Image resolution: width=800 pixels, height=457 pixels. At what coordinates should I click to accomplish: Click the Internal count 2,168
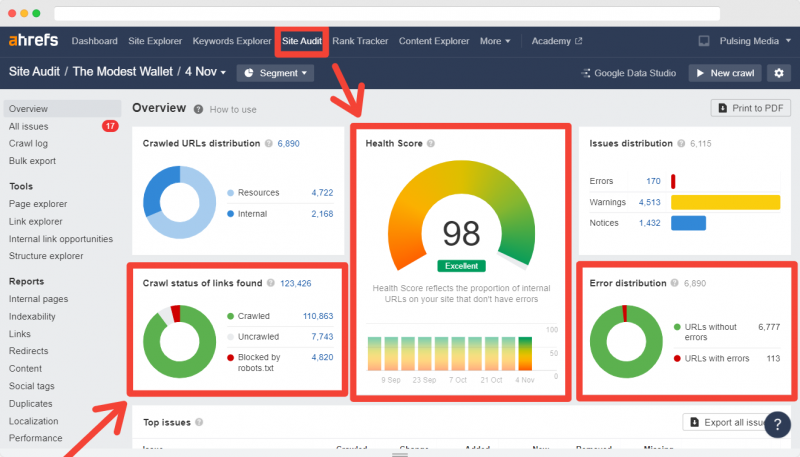[x=322, y=214]
